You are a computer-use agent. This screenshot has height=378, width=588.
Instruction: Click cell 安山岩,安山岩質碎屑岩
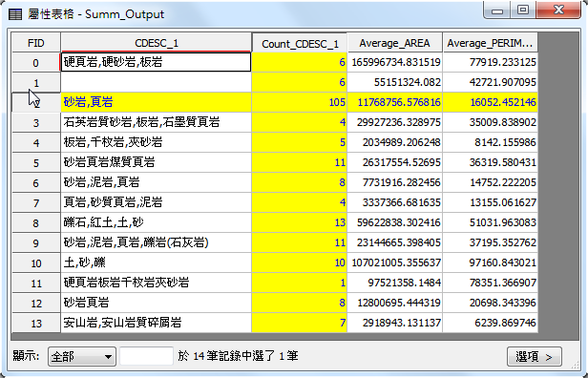(156, 323)
